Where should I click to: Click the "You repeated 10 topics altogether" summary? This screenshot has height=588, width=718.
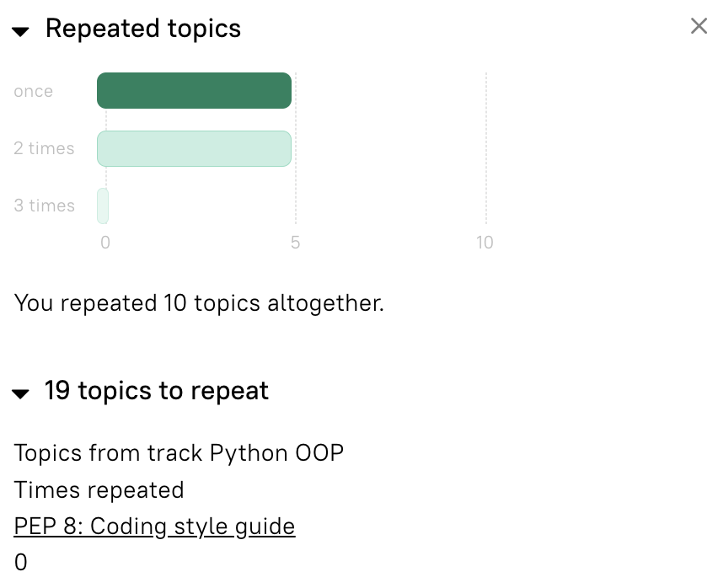click(x=199, y=303)
